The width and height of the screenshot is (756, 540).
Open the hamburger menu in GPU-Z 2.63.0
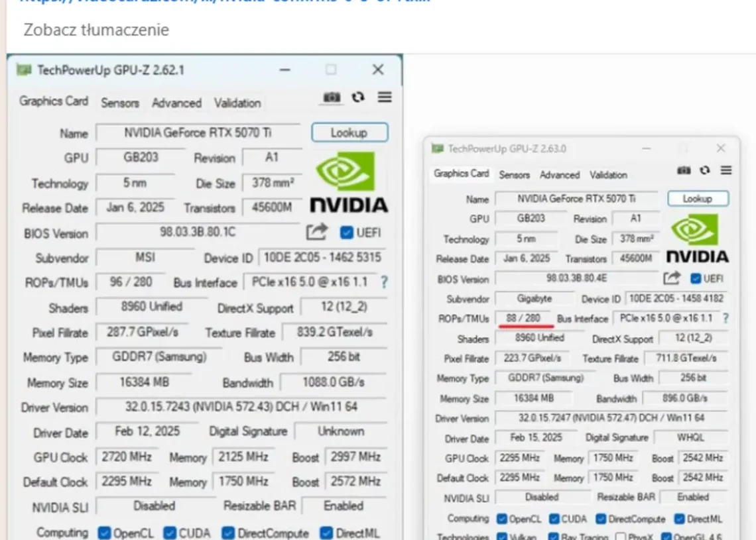[726, 170]
